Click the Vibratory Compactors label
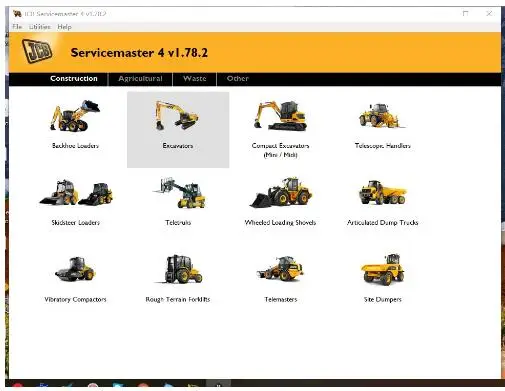Viewport: 505px width, 391px height. 75,299
